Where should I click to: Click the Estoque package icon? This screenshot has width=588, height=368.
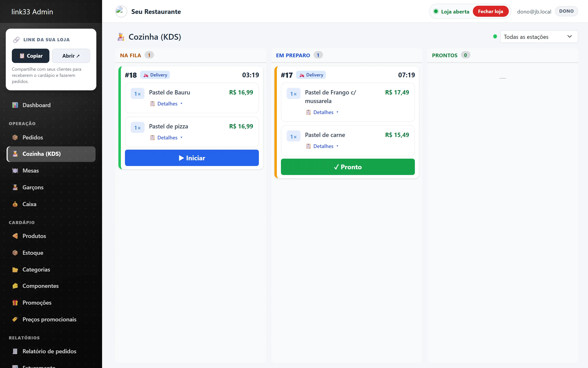click(15, 253)
